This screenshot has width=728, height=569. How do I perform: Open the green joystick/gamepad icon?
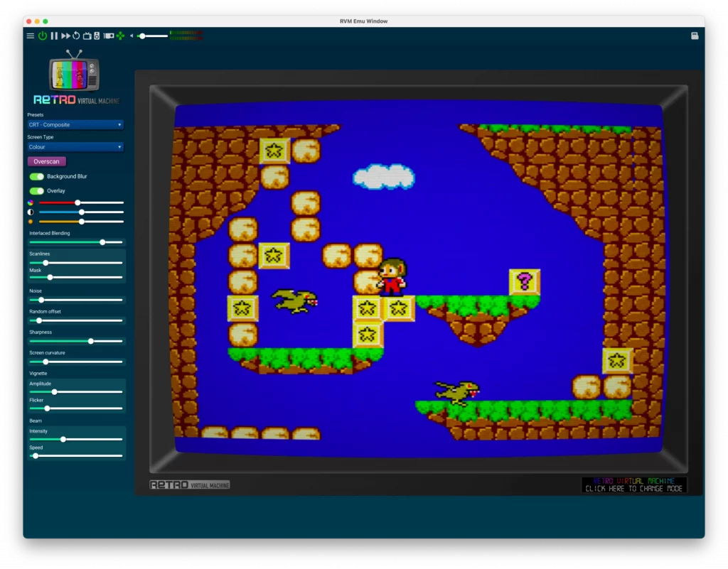coord(120,36)
